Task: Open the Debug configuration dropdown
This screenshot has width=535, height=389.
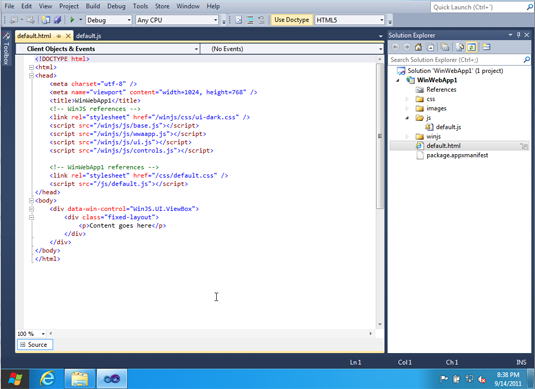Action: (129, 20)
